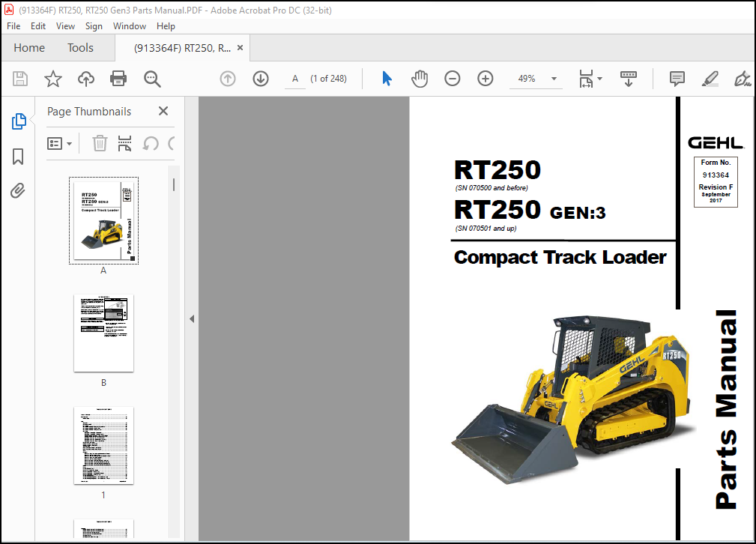Open the Help menu
The height and width of the screenshot is (544, 756).
(166, 26)
